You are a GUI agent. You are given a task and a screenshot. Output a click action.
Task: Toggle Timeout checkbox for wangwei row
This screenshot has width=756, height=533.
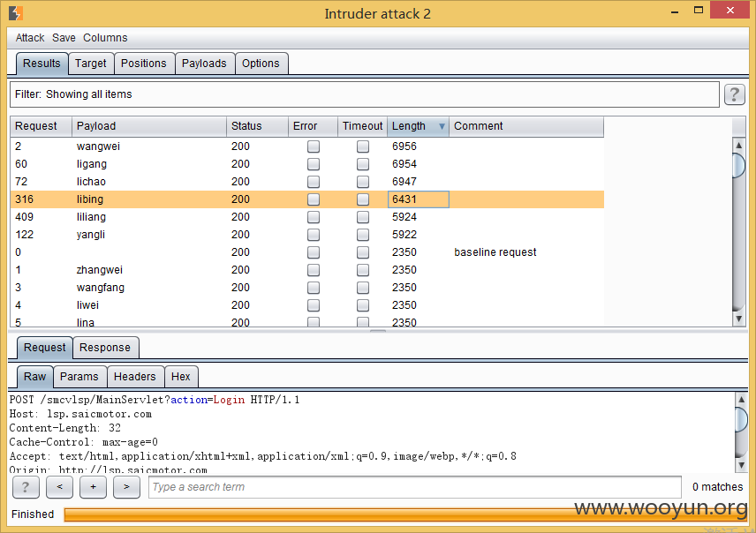pyautogui.click(x=363, y=146)
